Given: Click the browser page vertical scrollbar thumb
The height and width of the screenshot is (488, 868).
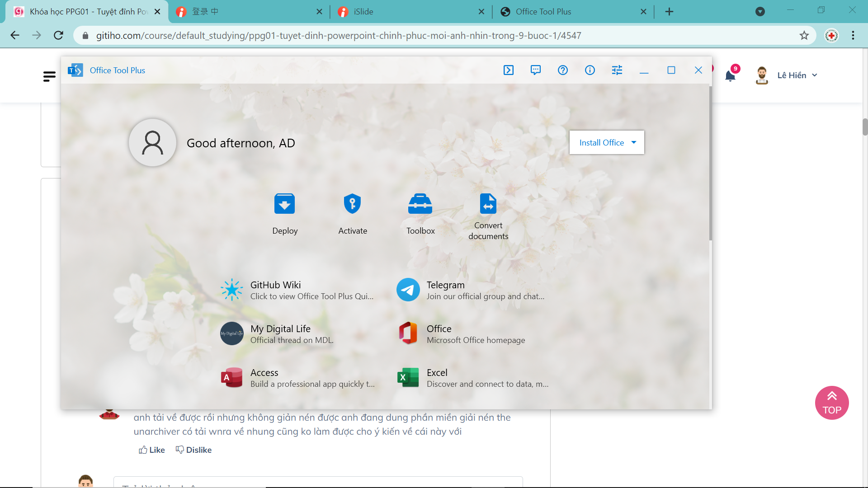Looking at the screenshot, I should (865, 127).
